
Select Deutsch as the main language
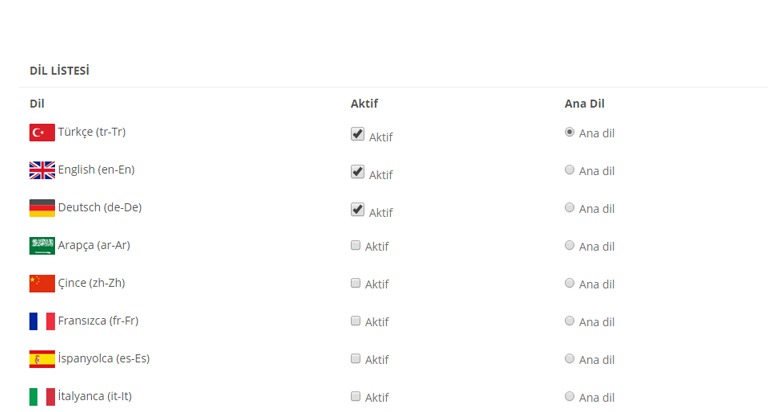click(569, 207)
